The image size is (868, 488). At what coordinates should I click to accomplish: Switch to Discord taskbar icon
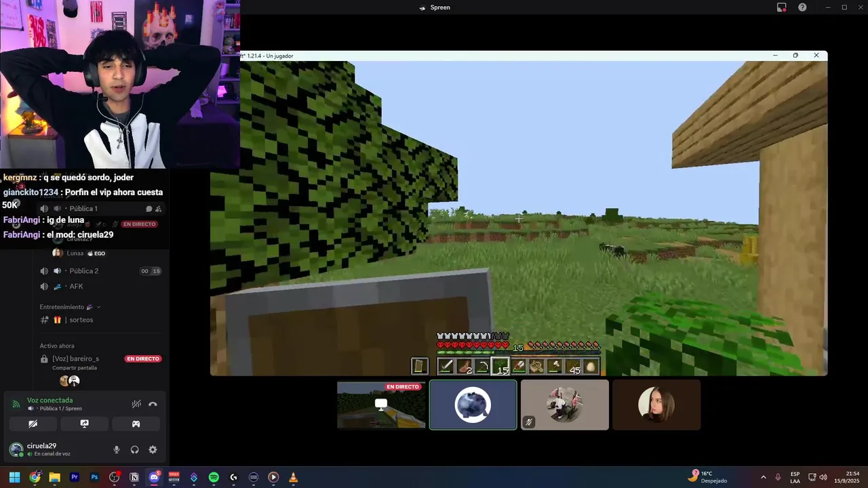(x=154, y=477)
